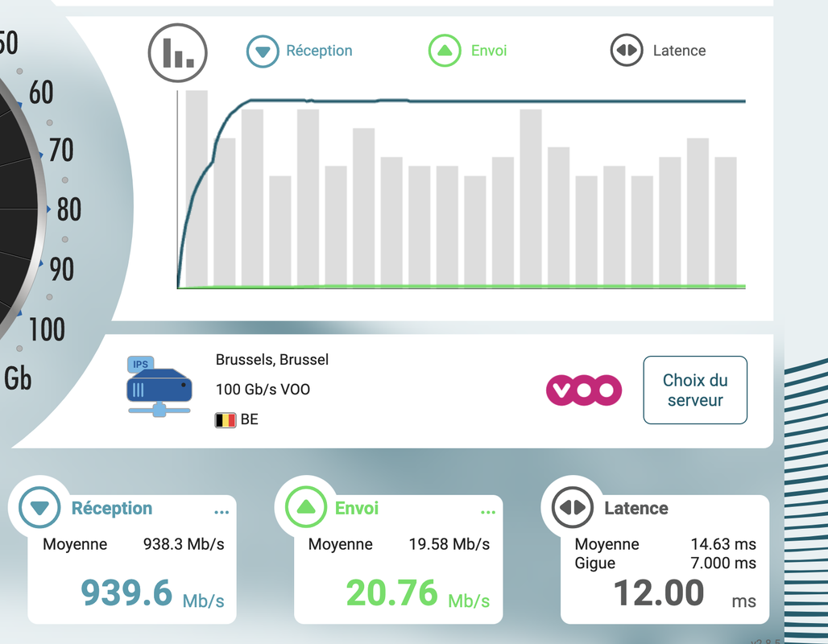Open the Choix du serveur button
Viewport: 828px width, 644px height.
click(x=695, y=390)
